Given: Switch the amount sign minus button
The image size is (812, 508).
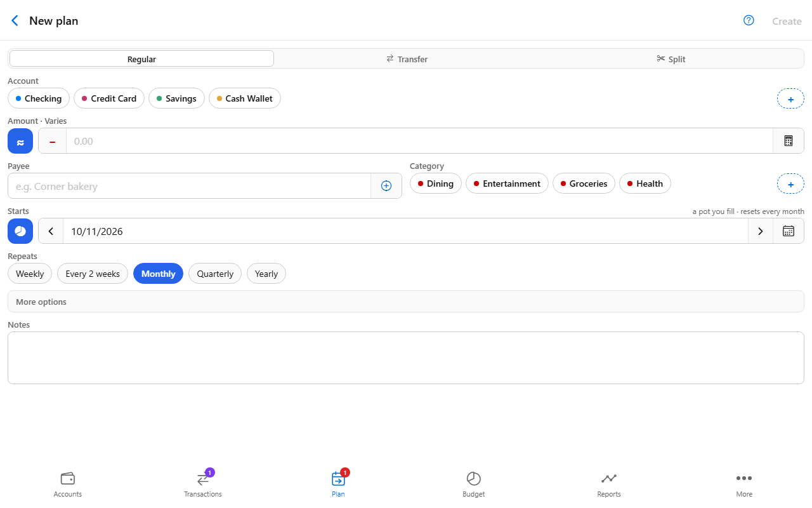Looking at the screenshot, I should (53, 141).
